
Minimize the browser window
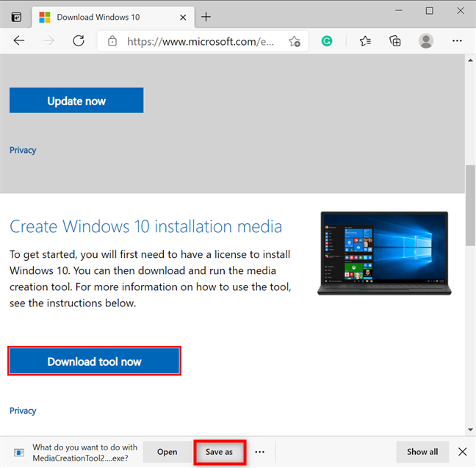(399, 10)
